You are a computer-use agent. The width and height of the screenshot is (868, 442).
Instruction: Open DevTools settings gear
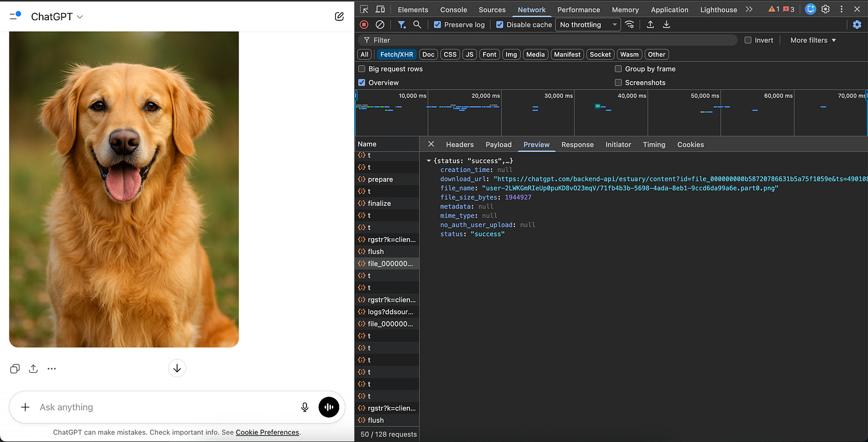click(x=826, y=9)
